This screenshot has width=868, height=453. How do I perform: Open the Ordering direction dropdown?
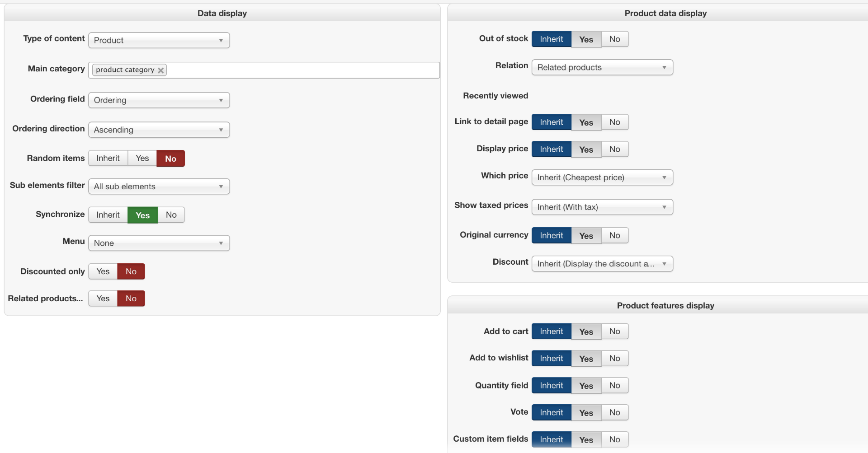pyautogui.click(x=159, y=130)
